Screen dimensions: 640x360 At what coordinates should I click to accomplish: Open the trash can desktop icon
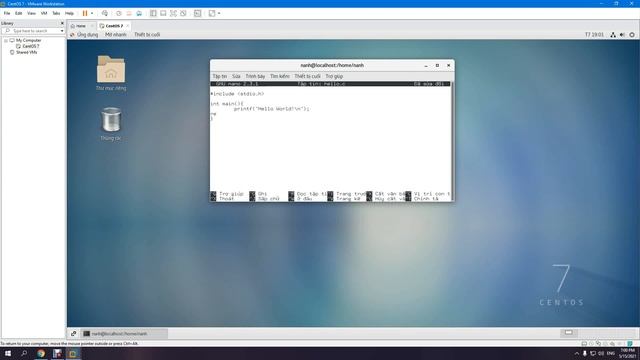[111, 124]
